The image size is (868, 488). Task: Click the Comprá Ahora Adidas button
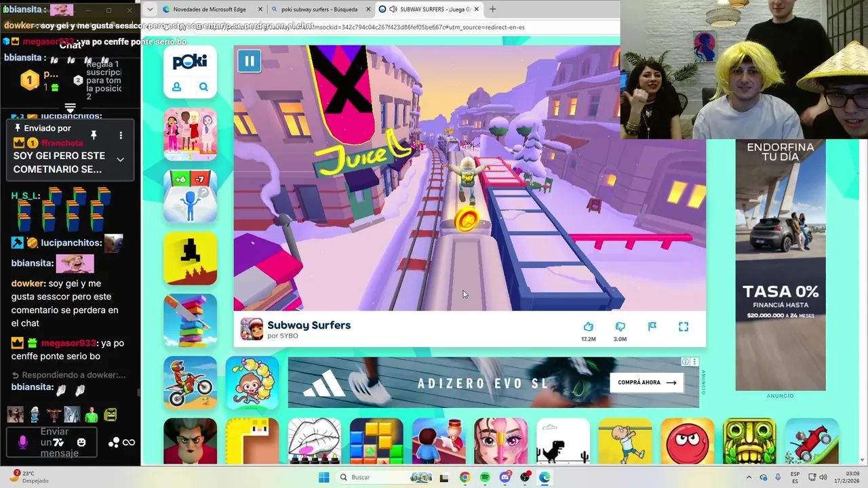(x=646, y=382)
